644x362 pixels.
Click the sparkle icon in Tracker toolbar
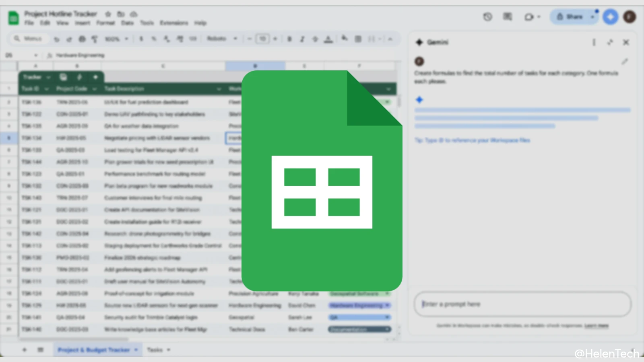click(95, 77)
